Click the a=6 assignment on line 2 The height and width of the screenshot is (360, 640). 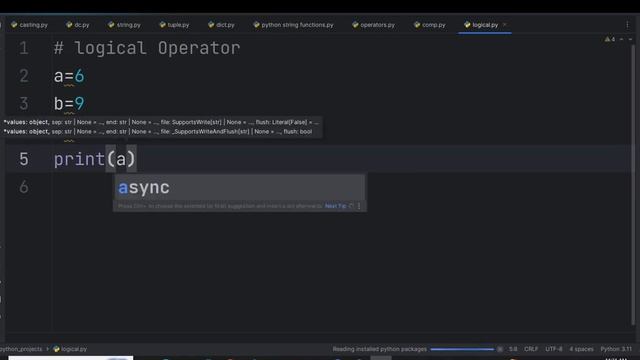pos(69,76)
